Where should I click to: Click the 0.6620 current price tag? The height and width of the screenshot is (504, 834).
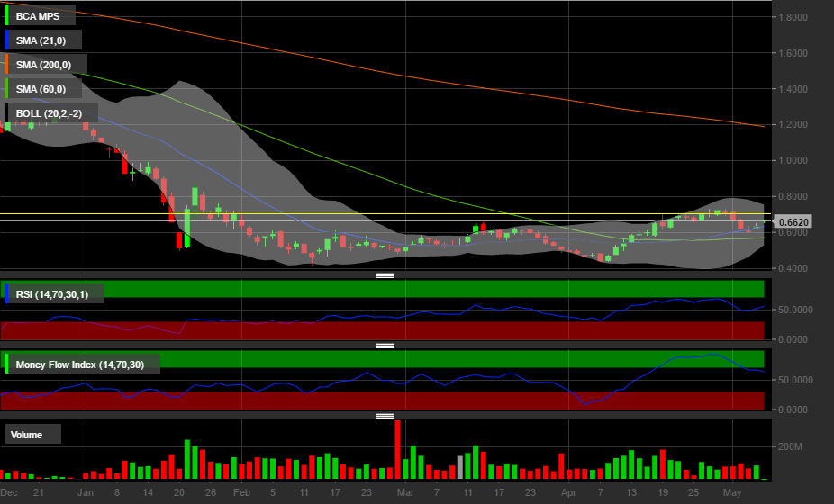793,221
